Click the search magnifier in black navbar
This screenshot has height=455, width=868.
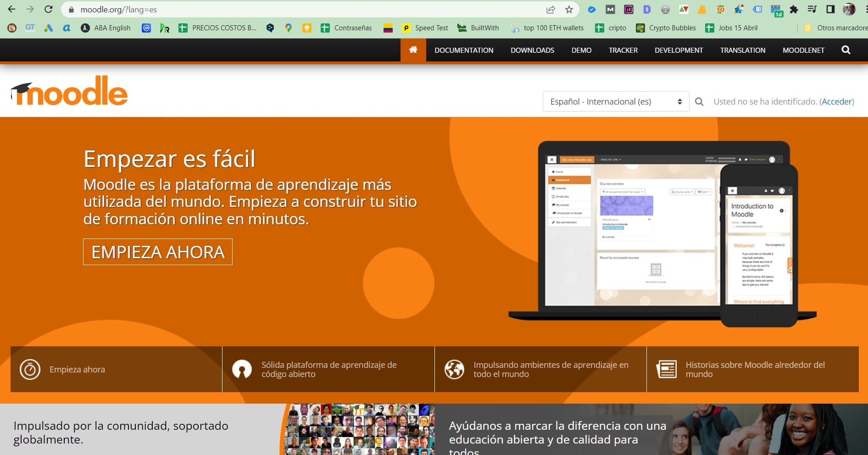point(846,50)
